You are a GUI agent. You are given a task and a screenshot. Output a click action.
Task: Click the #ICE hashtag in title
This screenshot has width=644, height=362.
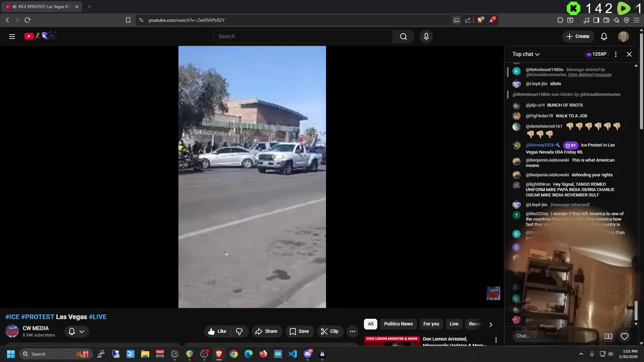12,317
